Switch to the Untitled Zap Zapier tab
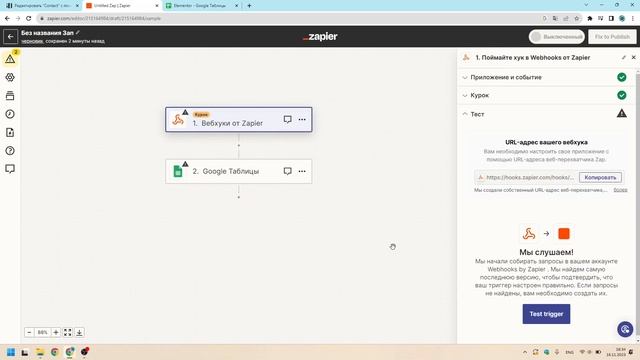 coord(122,6)
